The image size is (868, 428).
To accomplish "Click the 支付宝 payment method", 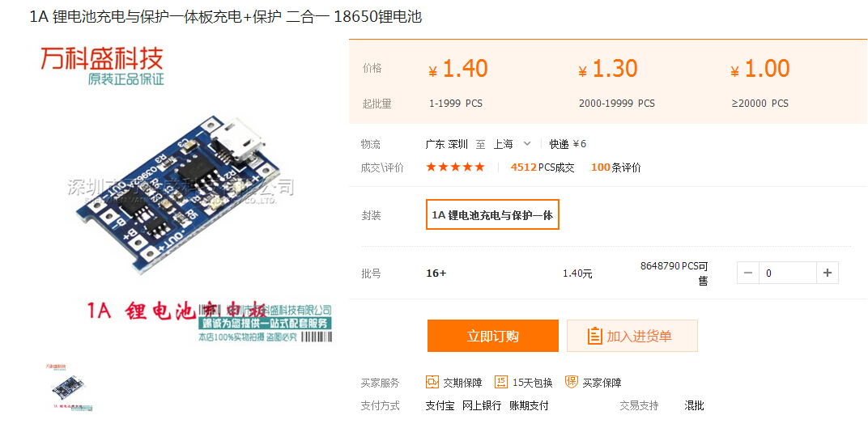I will [440, 406].
